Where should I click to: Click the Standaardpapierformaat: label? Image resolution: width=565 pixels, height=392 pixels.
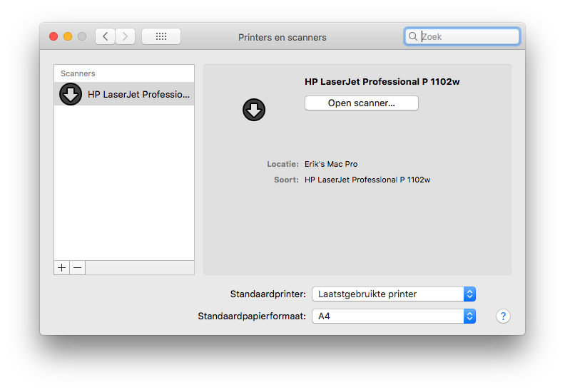point(252,316)
